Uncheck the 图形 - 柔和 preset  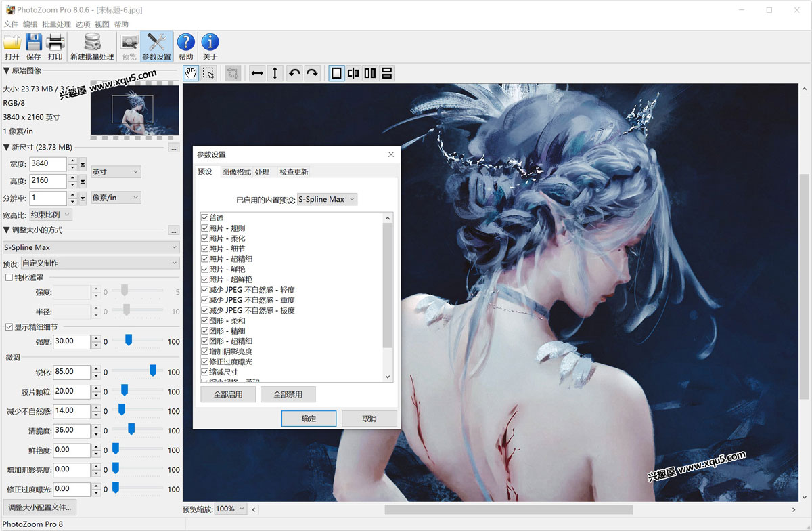coord(204,320)
